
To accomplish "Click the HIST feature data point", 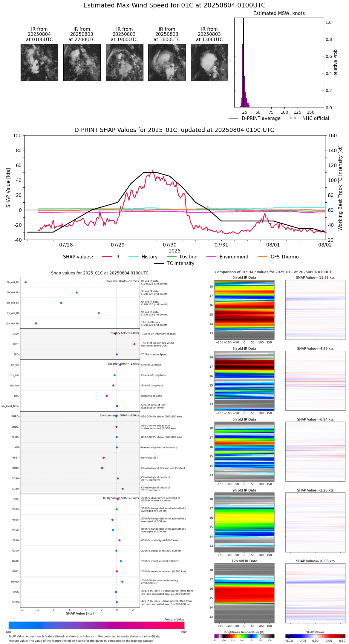I will click(x=134, y=344).
